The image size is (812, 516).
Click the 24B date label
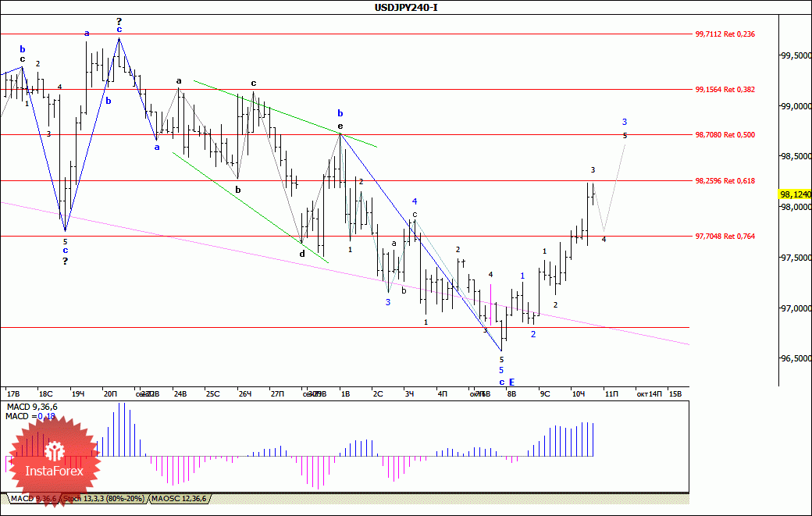point(180,394)
